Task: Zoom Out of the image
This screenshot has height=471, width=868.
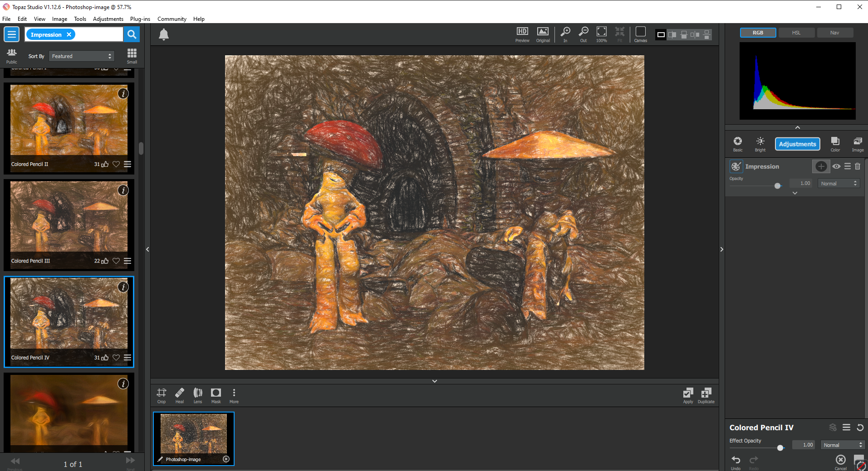Action: pos(584,34)
